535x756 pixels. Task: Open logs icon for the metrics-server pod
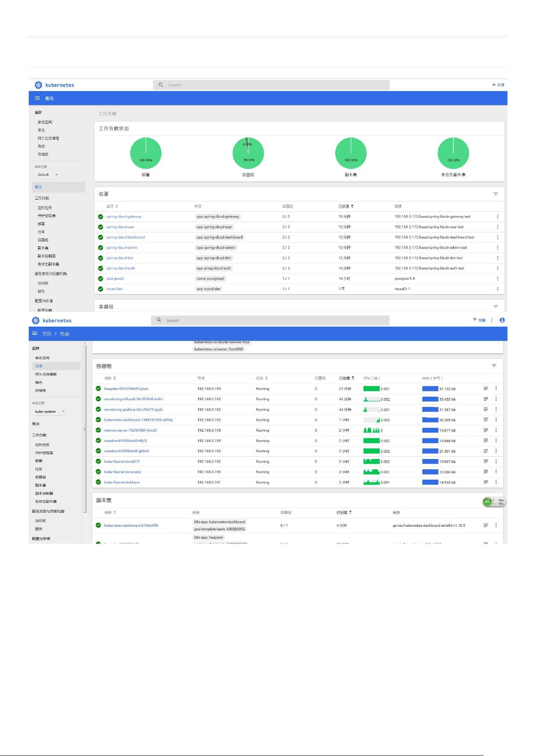click(x=486, y=430)
